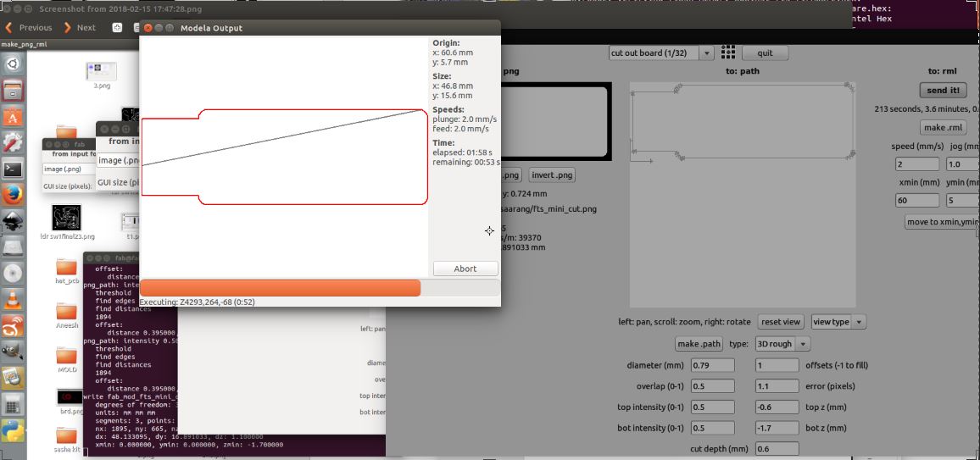This screenshot has width=980, height=460.
Task: Open the MOLD folder on the desktop
Action: click(x=66, y=356)
